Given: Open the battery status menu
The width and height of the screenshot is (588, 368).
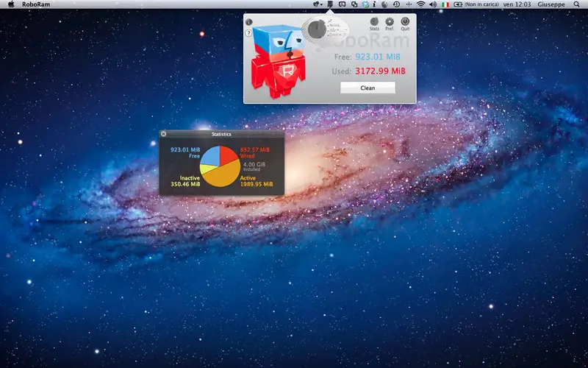Looking at the screenshot, I should tap(476, 4).
